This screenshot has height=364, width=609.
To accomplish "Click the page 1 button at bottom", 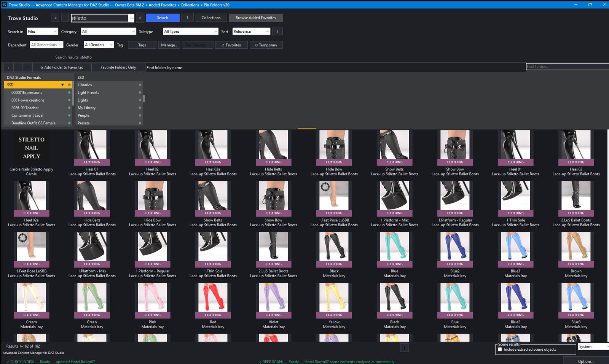I will (404, 347).
